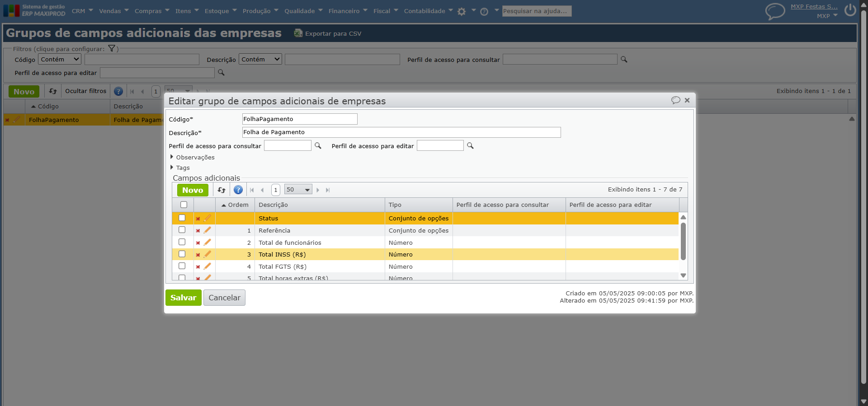Click the Exportar para CSV icon
The width and height of the screenshot is (868, 406).
click(x=298, y=33)
